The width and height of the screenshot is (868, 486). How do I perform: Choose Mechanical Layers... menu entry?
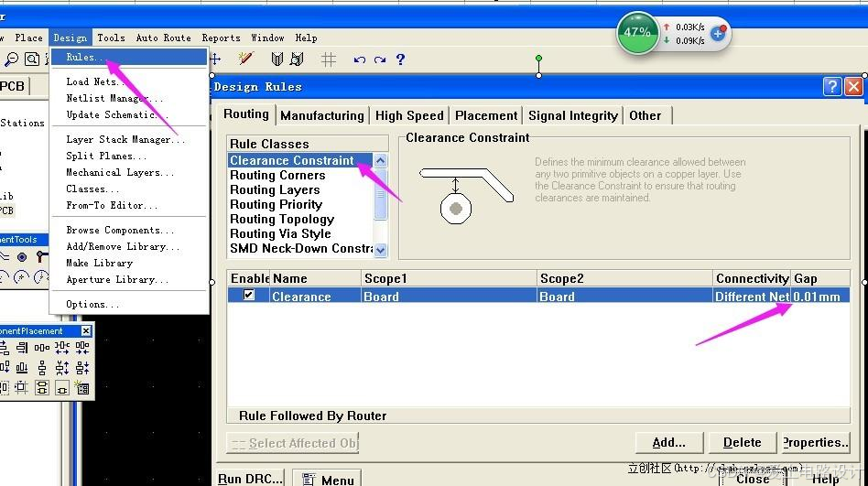click(129, 172)
